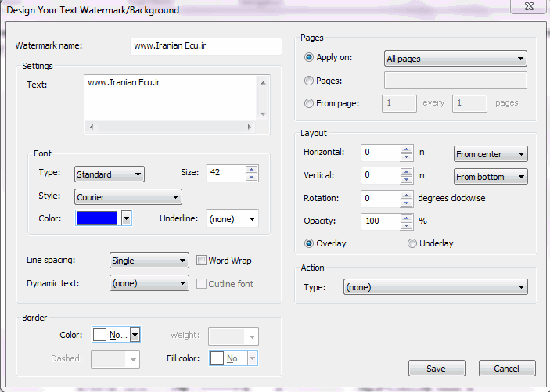Click the Save button
550x392 pixels.
pos(436,369)
